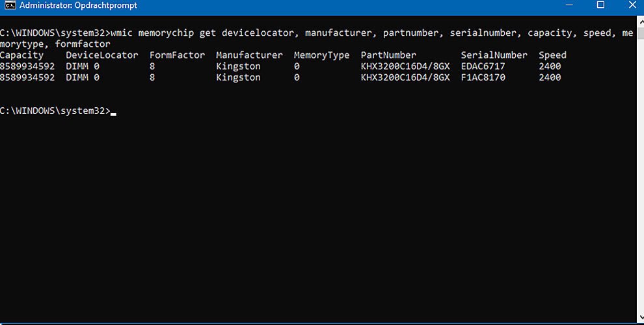
Task: Click the Manufacturer column header
Action: (249, 55)
